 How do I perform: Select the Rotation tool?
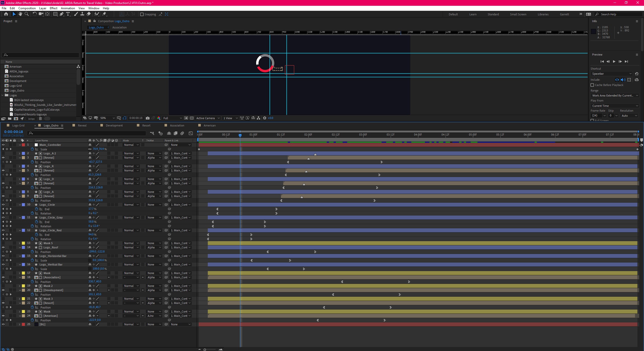pos(35,14)
